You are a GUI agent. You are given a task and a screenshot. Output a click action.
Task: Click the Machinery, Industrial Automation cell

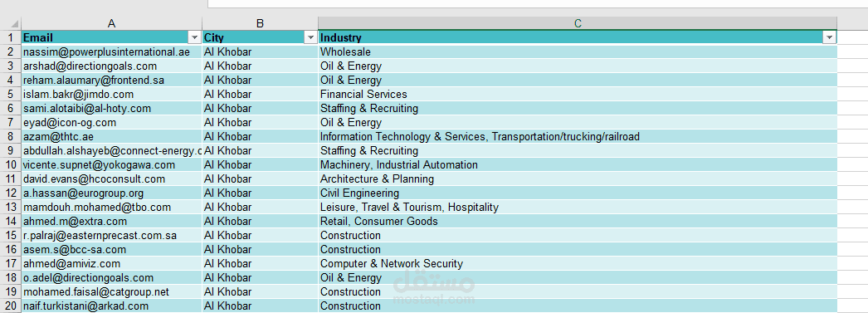[578, 165]
